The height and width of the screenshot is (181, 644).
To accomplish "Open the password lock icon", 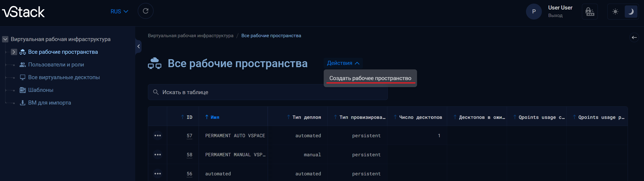I will [x=589, y=12].
